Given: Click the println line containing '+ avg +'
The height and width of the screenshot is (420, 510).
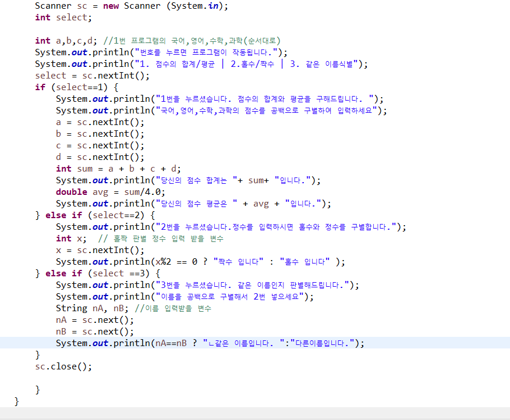Looking at the screenshot, I should click(193, 204).
